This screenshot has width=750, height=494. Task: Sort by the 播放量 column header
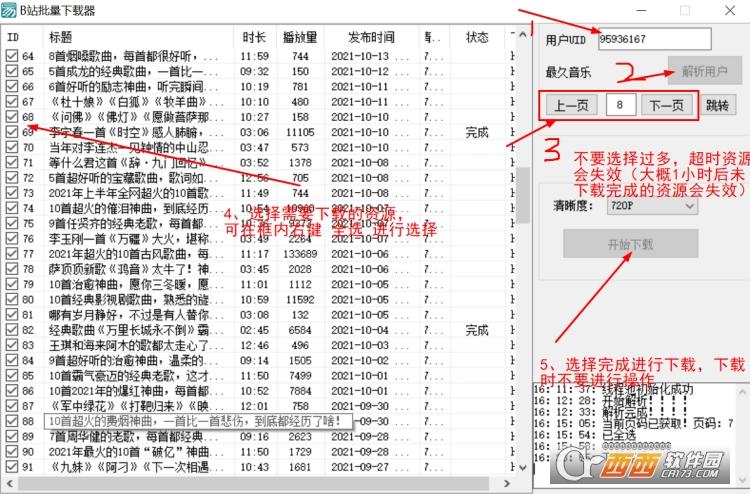point(300,37)
